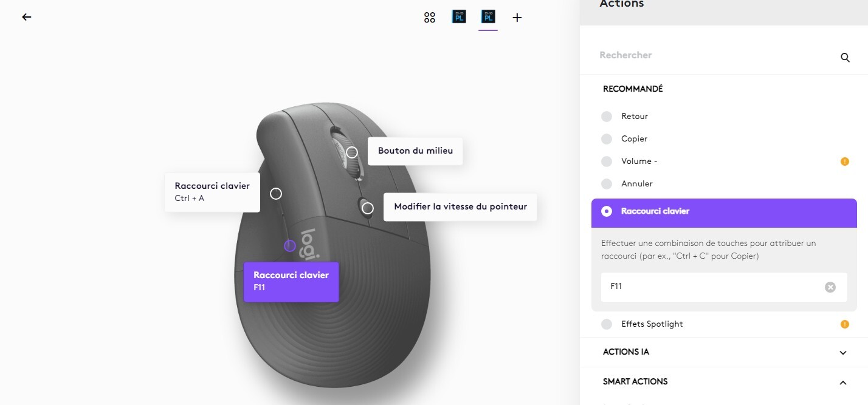Open the Modifier la vitesse du pointeur button
Image resolution: width=868 pixels, height=405 pixels.
pos(460,206)
